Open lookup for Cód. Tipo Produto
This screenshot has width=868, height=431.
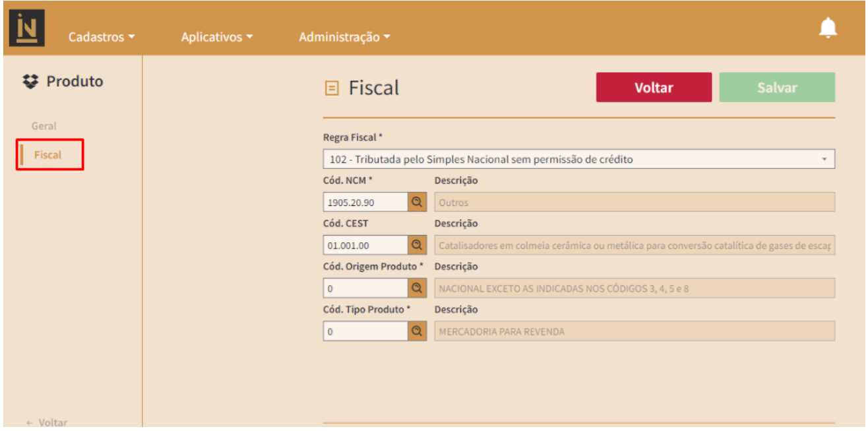[x=417, y=331]
